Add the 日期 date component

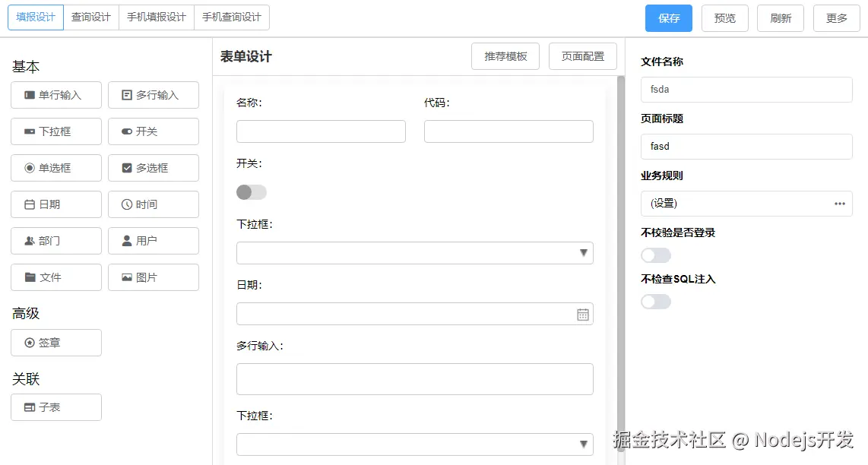coord(55,204)
